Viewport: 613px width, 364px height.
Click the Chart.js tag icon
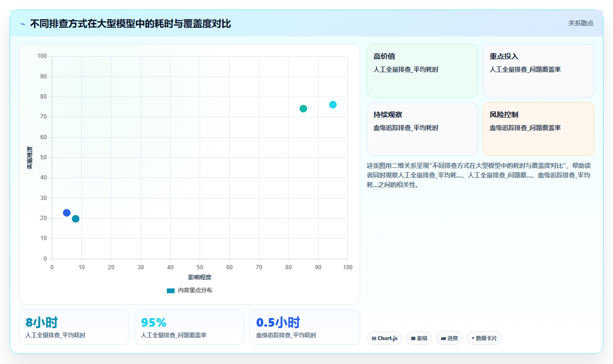(374, 338)
